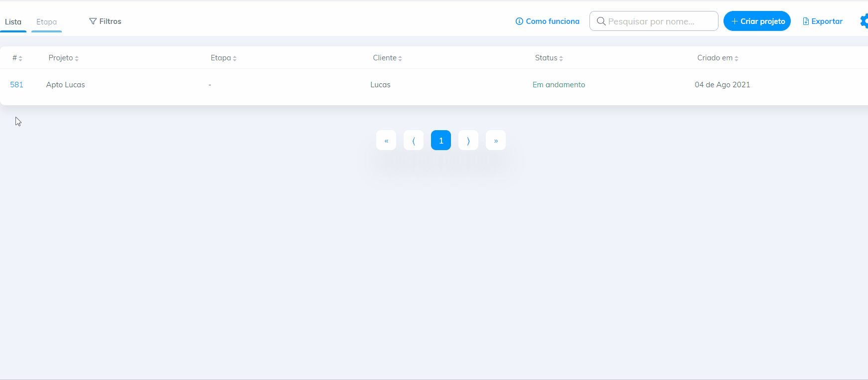Click the Como funciona help link
Image resolution: width=868 pixels, height=380 pixels.
pos(548,21)
